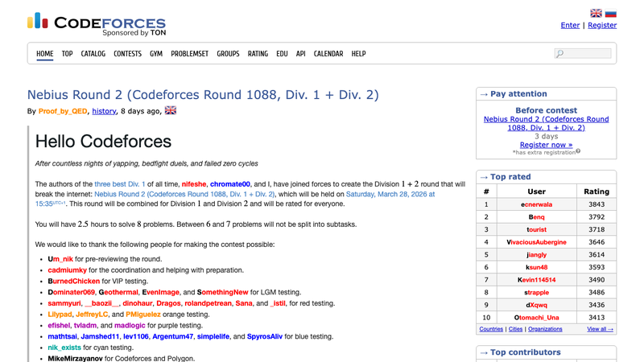The height and width of the screenshot is (362, 644).
Task: Open dXqwq in Top rated table
Action: pos(536,305)
